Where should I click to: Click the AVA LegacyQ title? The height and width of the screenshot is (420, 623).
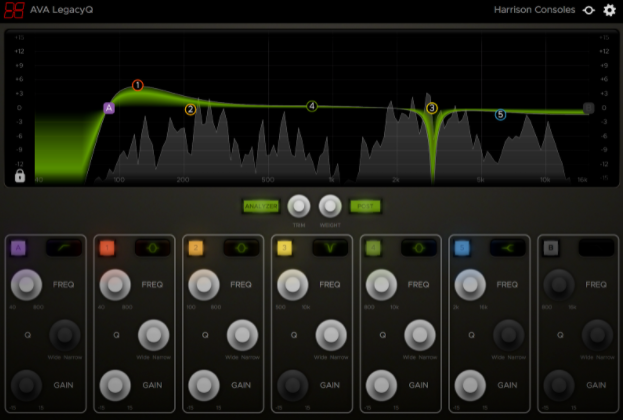pos(68,11)
